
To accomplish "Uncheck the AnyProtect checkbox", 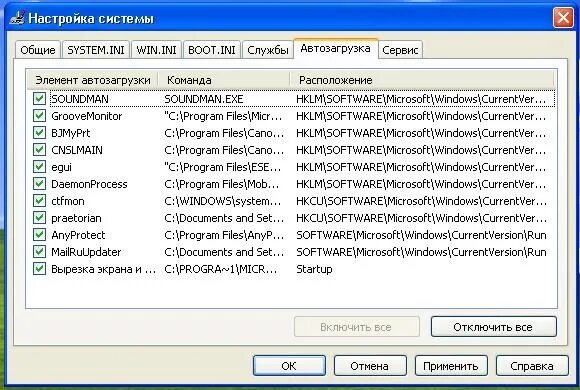I will [x=39, y=235].
